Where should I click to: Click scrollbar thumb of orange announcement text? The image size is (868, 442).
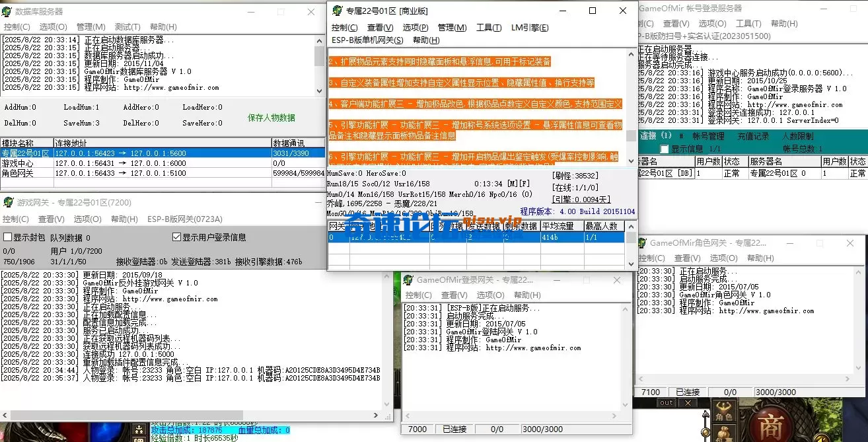pyautogui.click(x=632, y=135)
